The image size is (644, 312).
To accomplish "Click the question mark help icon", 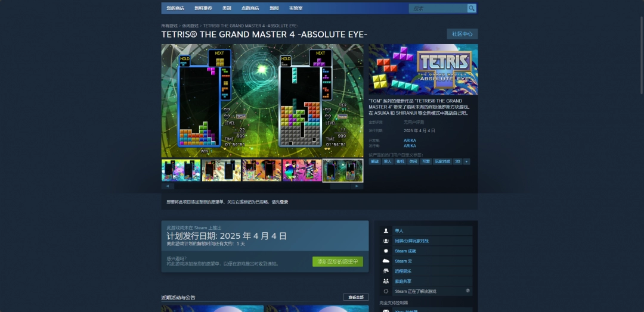I will click(467, 291).
